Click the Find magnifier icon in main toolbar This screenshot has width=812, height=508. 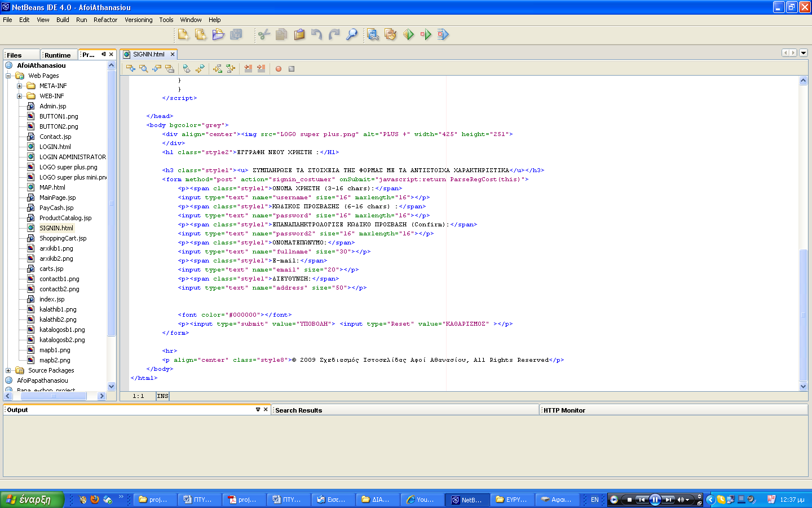[x=352, y=34]
